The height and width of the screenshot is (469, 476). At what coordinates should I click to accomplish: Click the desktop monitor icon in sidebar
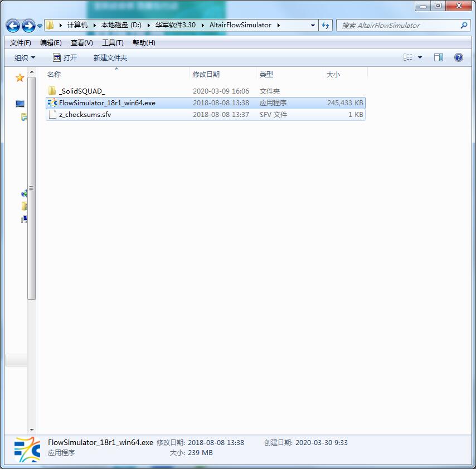click(20, 104)
